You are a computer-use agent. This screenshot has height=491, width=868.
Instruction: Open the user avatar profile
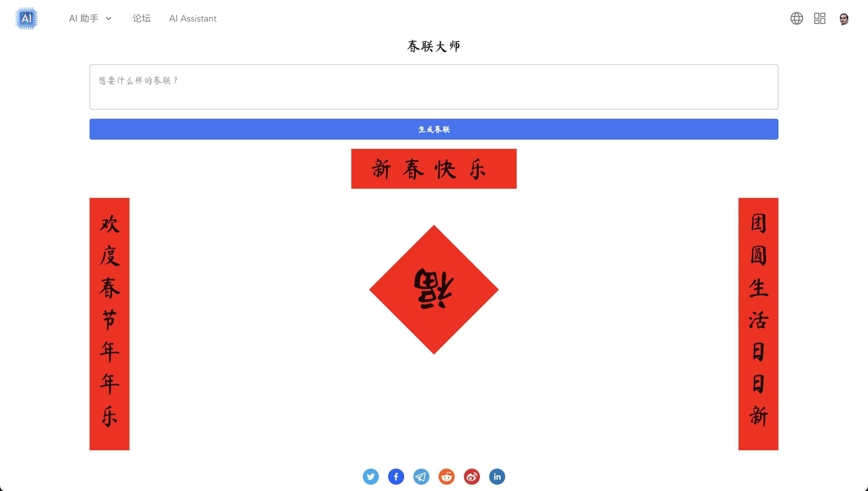click(844, 19)
